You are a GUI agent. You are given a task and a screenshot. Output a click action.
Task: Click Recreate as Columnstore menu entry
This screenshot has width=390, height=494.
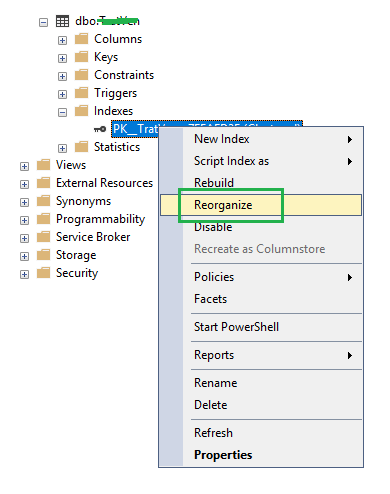[x=261, y=249]
